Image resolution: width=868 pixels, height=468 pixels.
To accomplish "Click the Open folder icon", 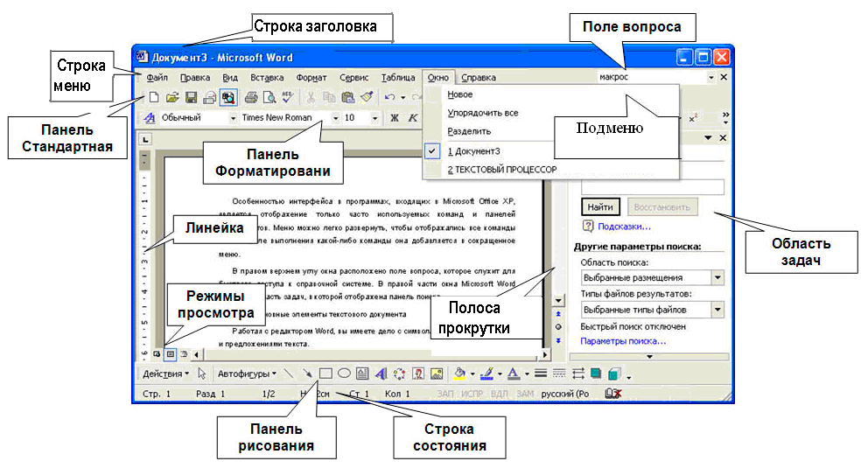I will (x=172, y=97).
